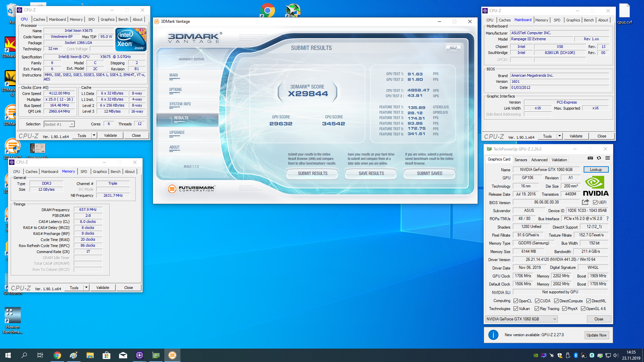This screenshot has width=644, height=362.
Task: Click SUBMIT SAVED in 3DMark Vantage
Action: (429, 173)
